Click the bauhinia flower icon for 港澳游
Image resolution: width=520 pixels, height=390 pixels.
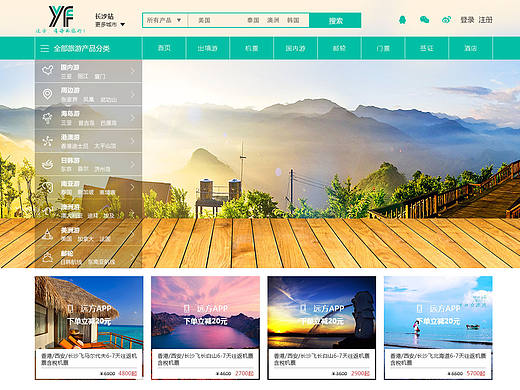point(47,141)
